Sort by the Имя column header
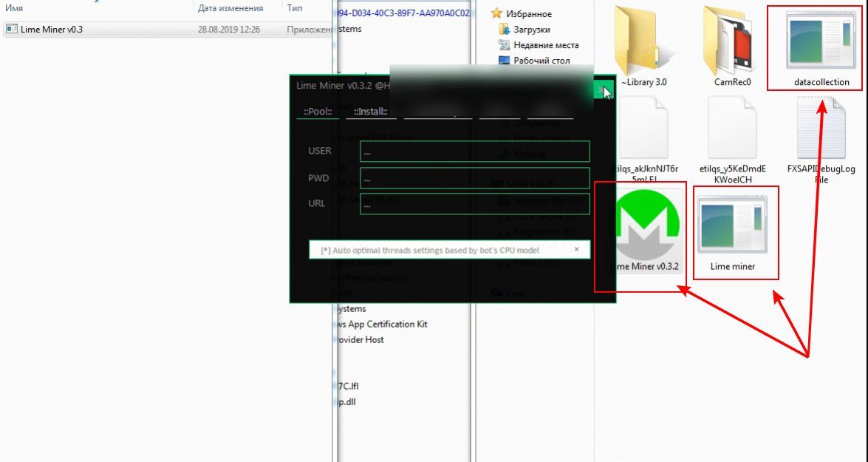868x462 pixels. pyautogui.click(x=14, y=8)
